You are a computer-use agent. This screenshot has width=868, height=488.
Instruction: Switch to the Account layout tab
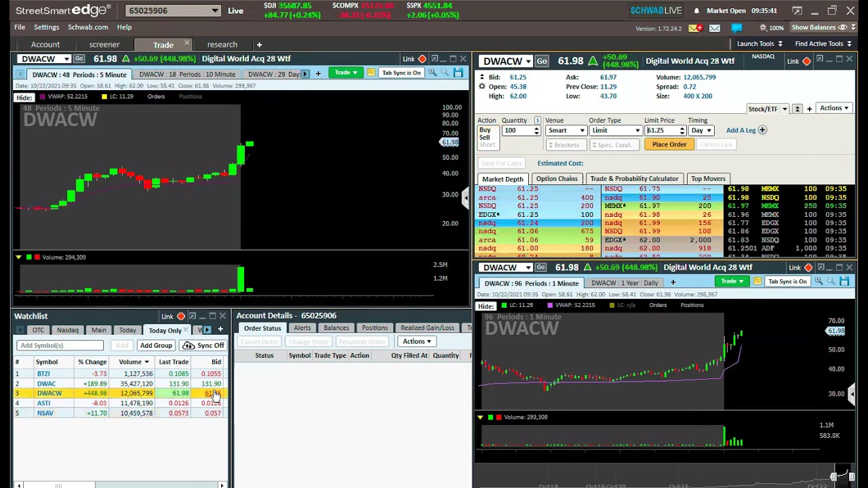tap(45, 45)
